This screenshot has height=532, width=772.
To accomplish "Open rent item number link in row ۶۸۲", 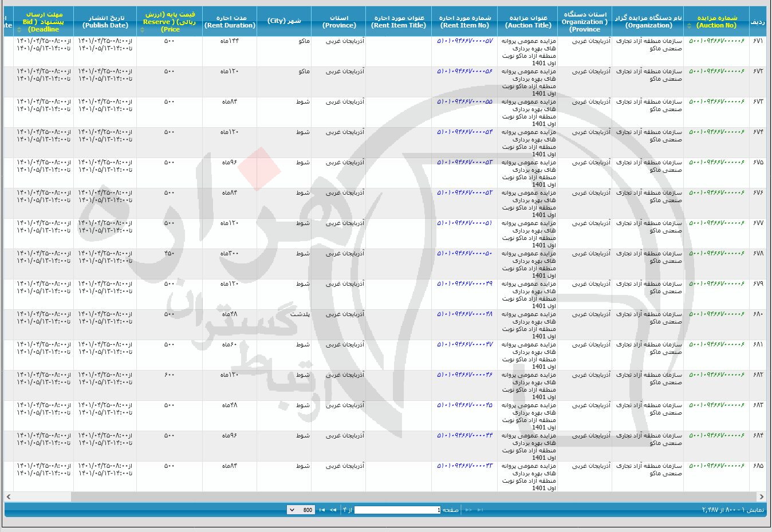I will [464, 375].
